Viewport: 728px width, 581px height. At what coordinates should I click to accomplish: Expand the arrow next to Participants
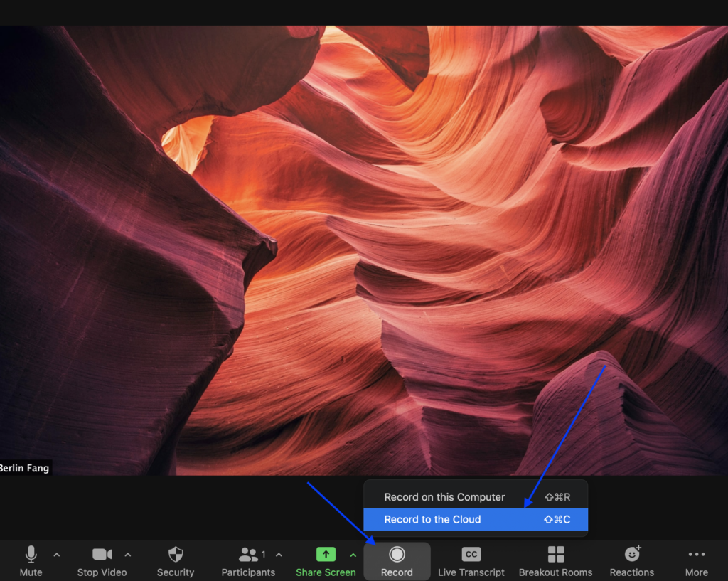click(x=279, y=555)
